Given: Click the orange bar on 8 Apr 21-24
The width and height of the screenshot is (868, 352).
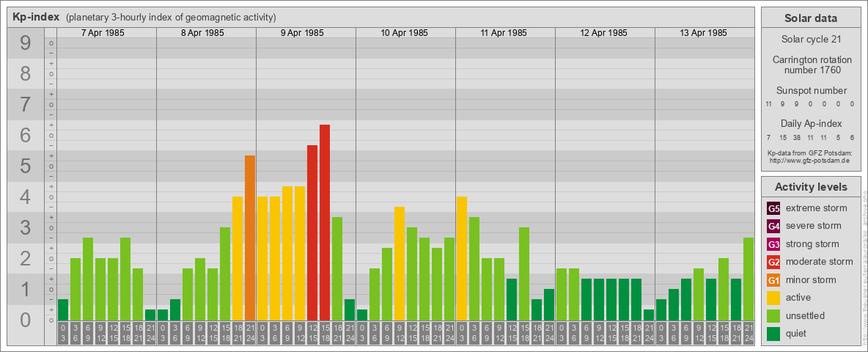Looking at the screenshot, I should (250, 238).
